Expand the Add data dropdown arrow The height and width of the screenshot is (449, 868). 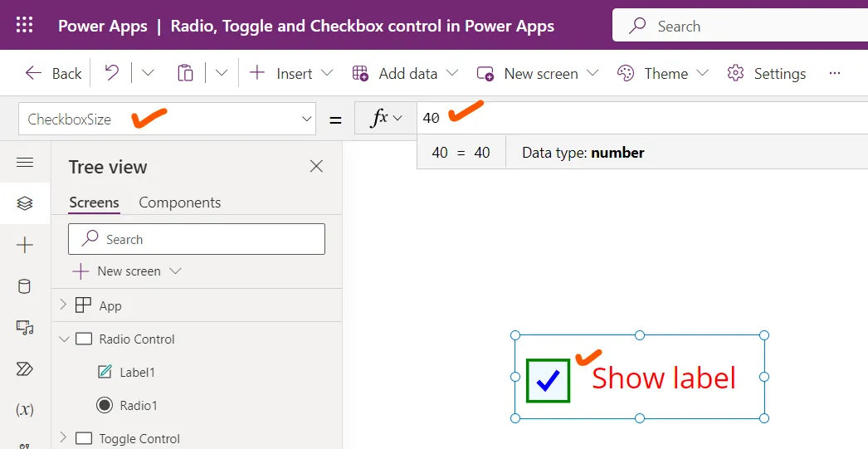pyautogui.click(x=451, y=73)
